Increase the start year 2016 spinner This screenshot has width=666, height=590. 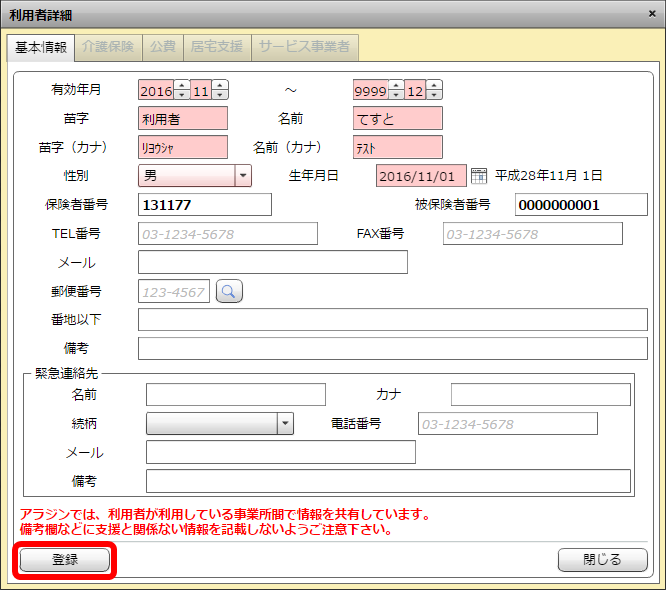tap(181, 85)
